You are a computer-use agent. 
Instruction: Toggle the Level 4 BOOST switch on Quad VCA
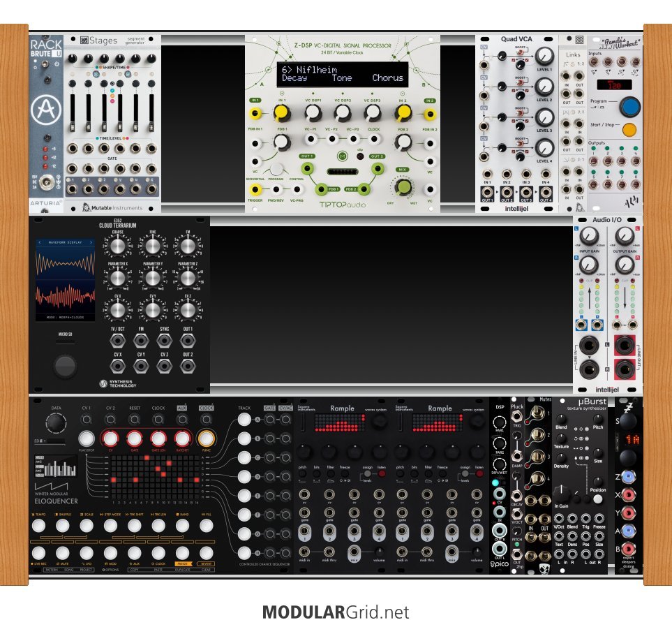click(521, 144)
